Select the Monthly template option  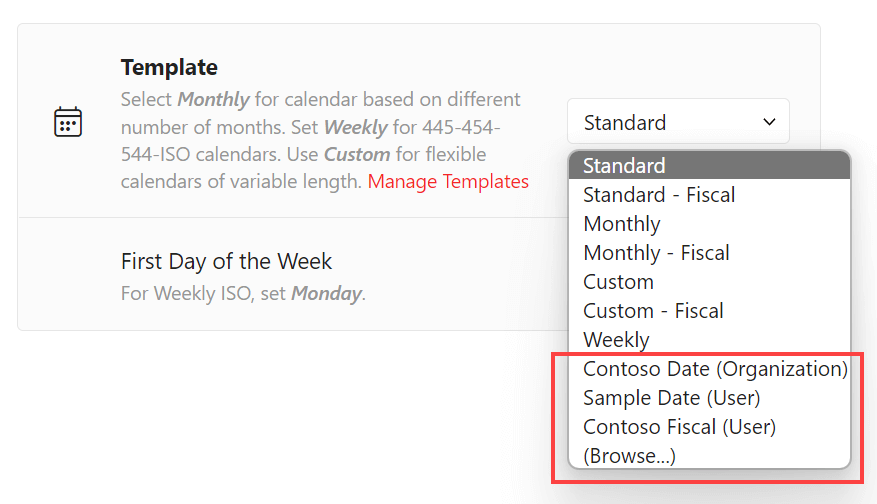(x=709, y=224)
